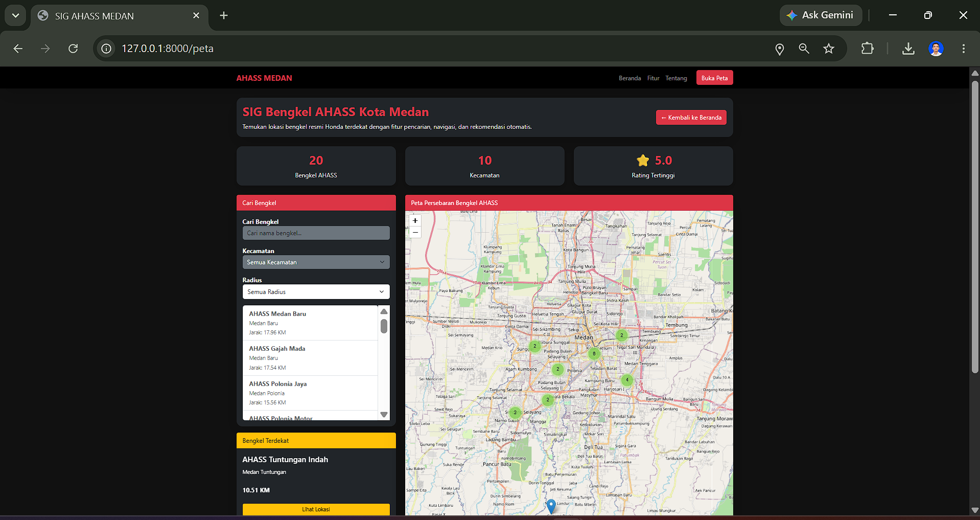Viewport: 980px width, 520px height.
Task: Click the star icon beside 5.0 rating
Action: click(x=643, y=161)
